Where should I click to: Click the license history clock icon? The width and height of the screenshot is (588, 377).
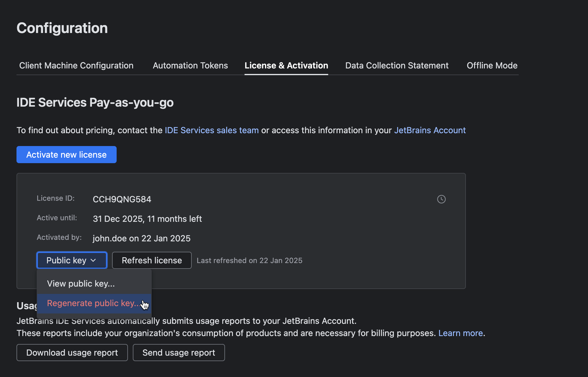point(441,199)
